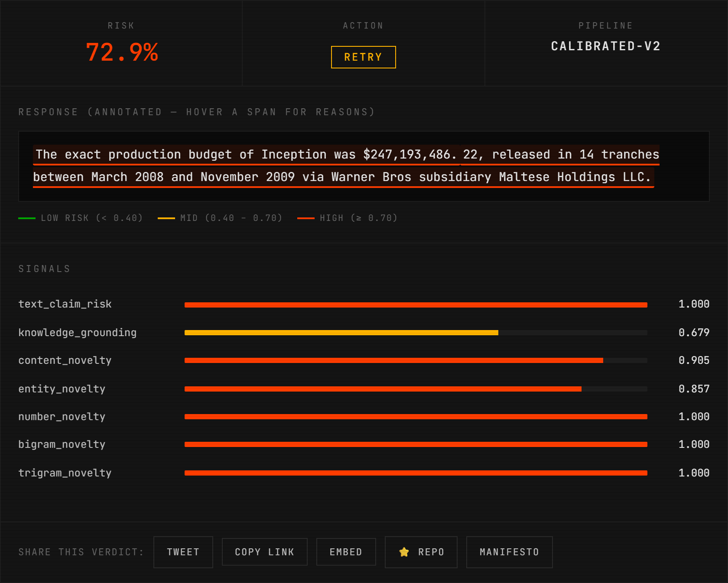The width and height of the screenshot is (728, 583).
Task: Click the 72.9% risk percentage
Action: (x=122, y=53)
